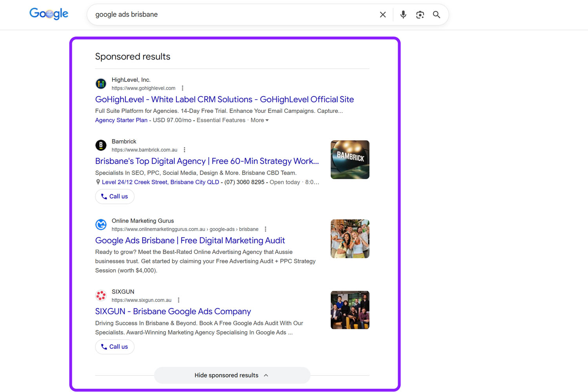The height and width of the screenshot is (392, 588).
Task: Open SIXGUN - Brisbane Google Ads Company link
Action: [173, 312]
